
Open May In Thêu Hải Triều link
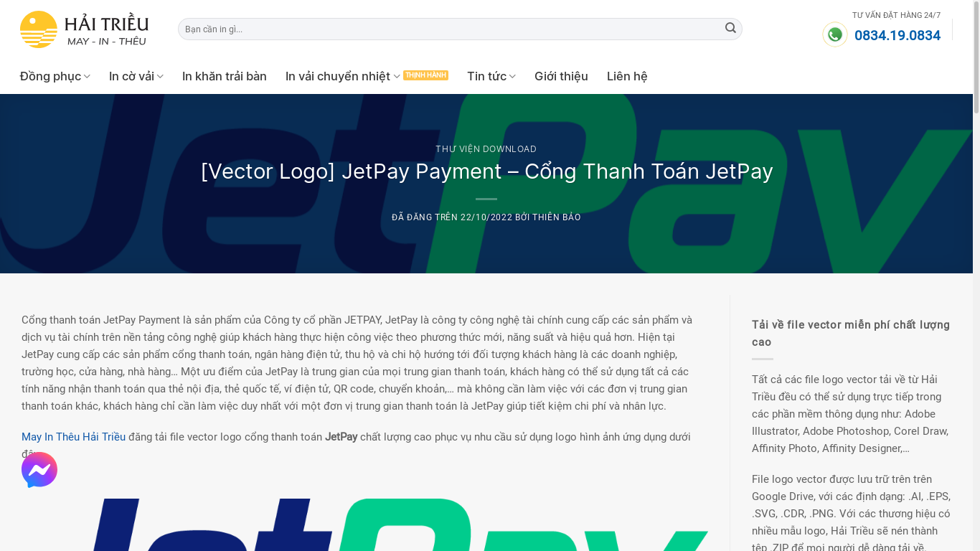point(73,437)
